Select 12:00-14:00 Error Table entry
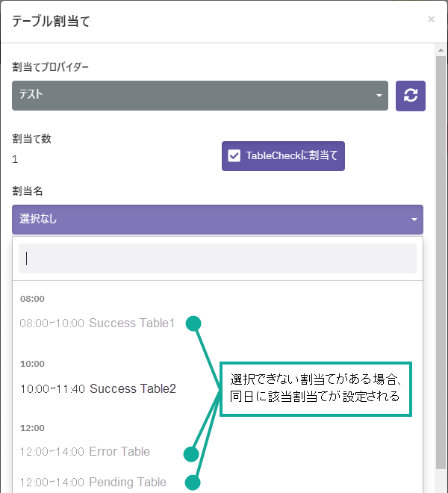 tap(85, 451)
